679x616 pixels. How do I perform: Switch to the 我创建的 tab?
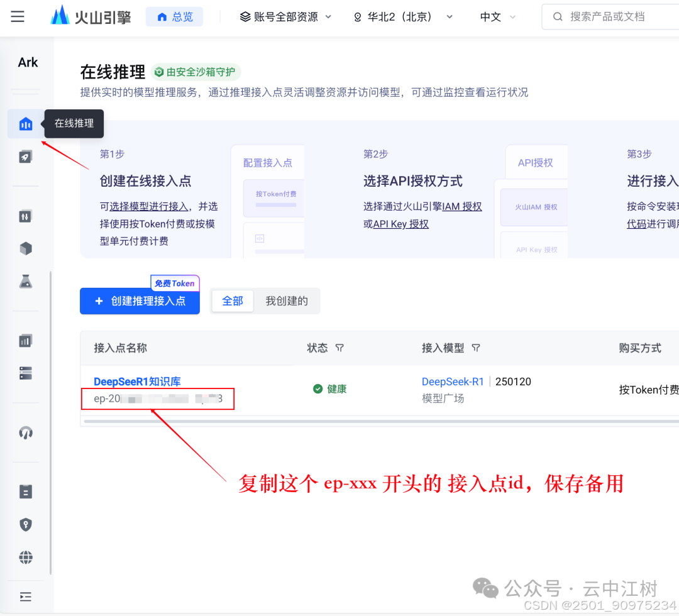[x=287, y=301]
